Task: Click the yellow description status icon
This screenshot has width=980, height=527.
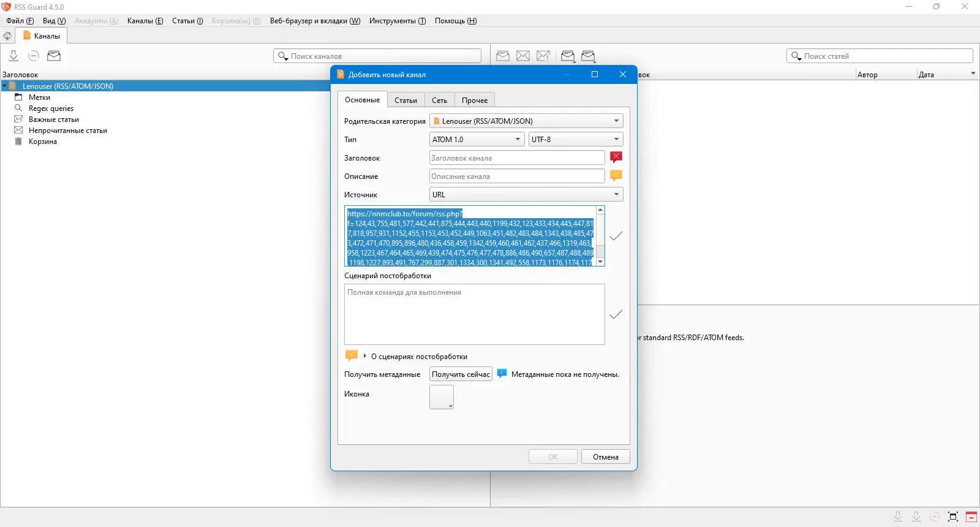Action: (x=616, y=175)
